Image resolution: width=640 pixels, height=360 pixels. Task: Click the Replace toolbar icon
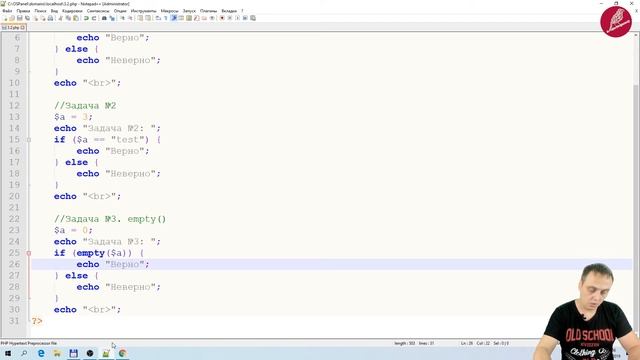(x=112, y=18)
